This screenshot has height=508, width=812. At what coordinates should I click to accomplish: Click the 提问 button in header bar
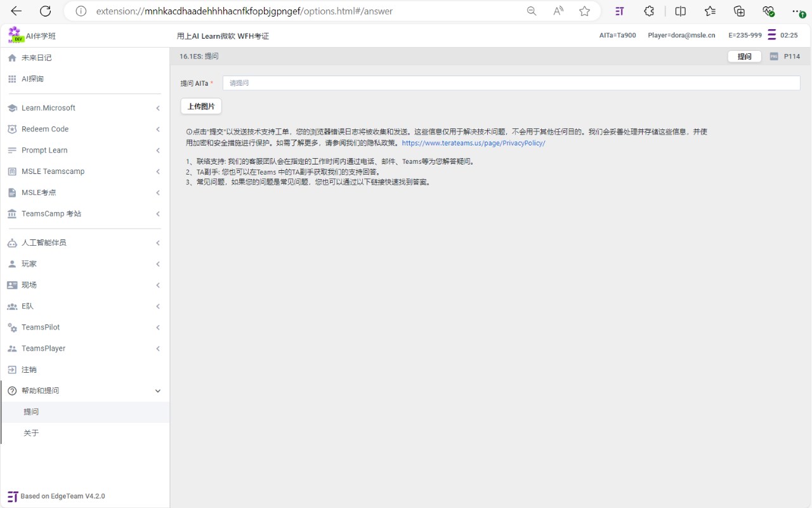[x=744, y=57]
